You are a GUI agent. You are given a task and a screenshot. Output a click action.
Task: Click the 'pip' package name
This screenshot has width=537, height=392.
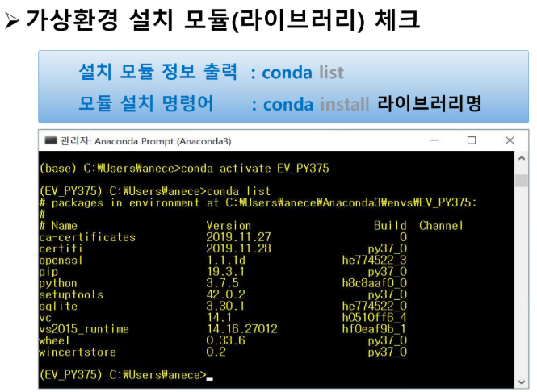click(x=48, y=272)
